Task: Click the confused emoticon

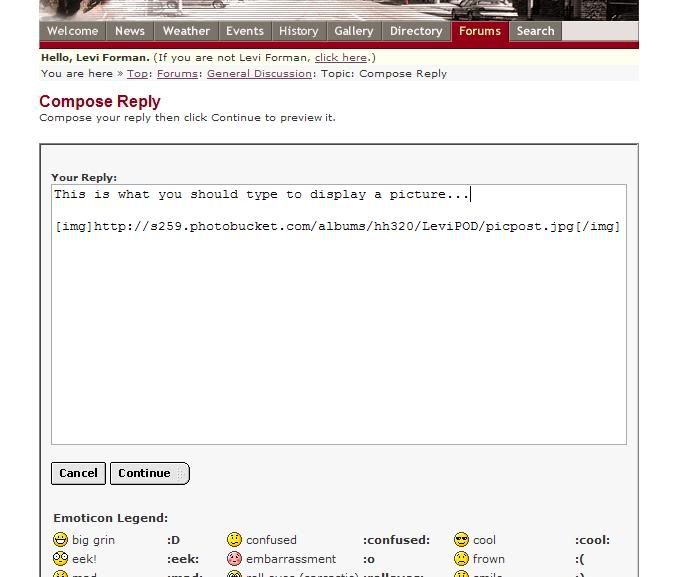Action: [234, 540]
